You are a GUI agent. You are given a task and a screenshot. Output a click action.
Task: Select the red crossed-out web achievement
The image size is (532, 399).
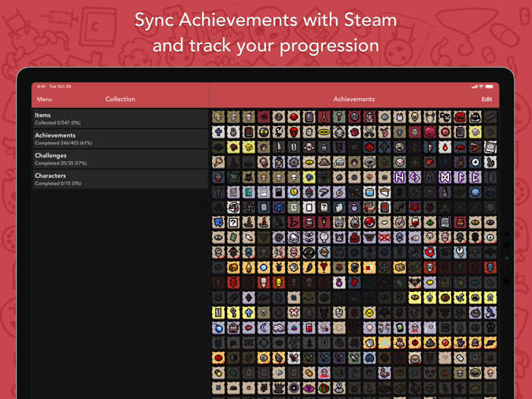coord(385,237)
